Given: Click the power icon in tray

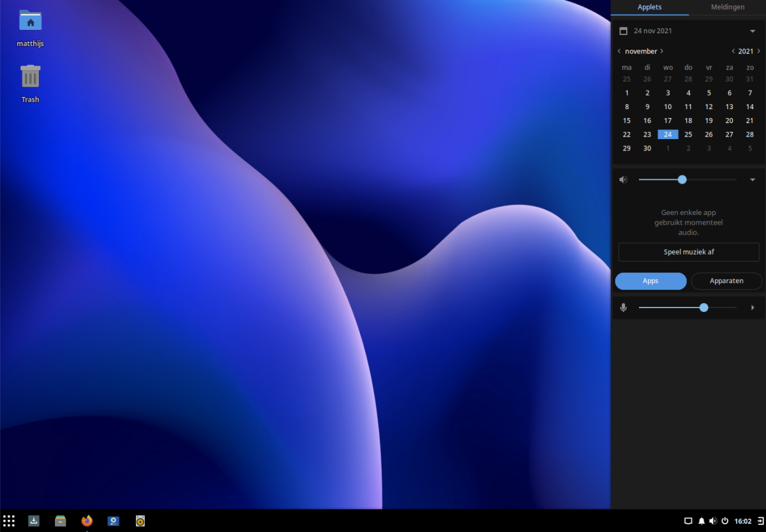Looking at the screenshot, I should 725,521.
